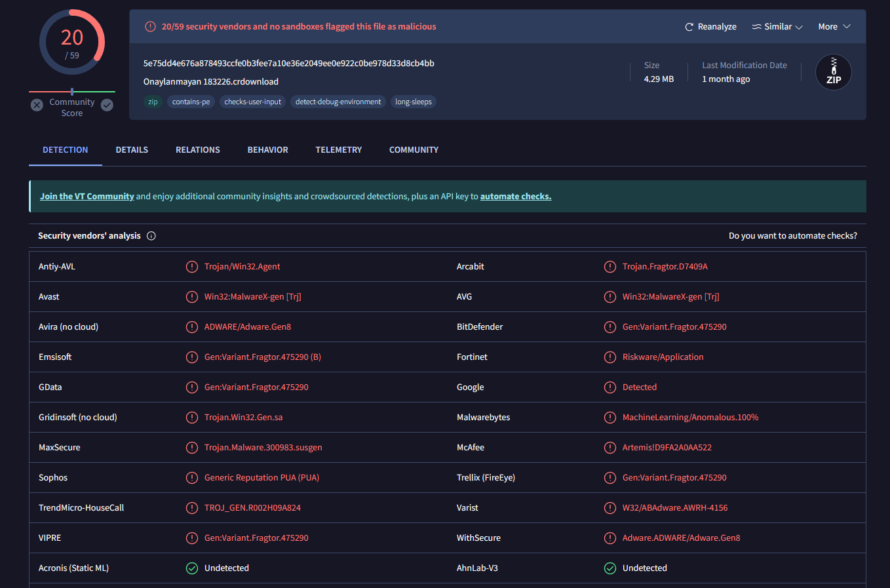This screenshot has height=588, width=890.
Task: Click the alert icon in Gridinsoft row
Action: [x=192, y=418]
